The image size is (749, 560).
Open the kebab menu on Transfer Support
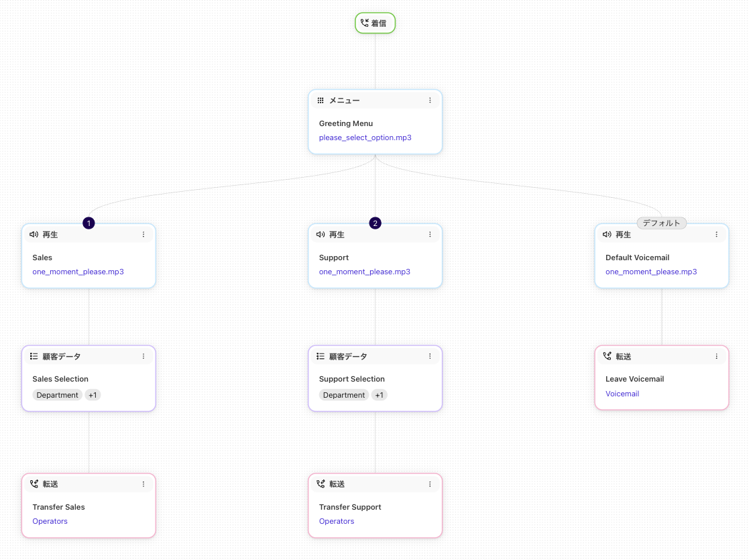pos(430,484)
